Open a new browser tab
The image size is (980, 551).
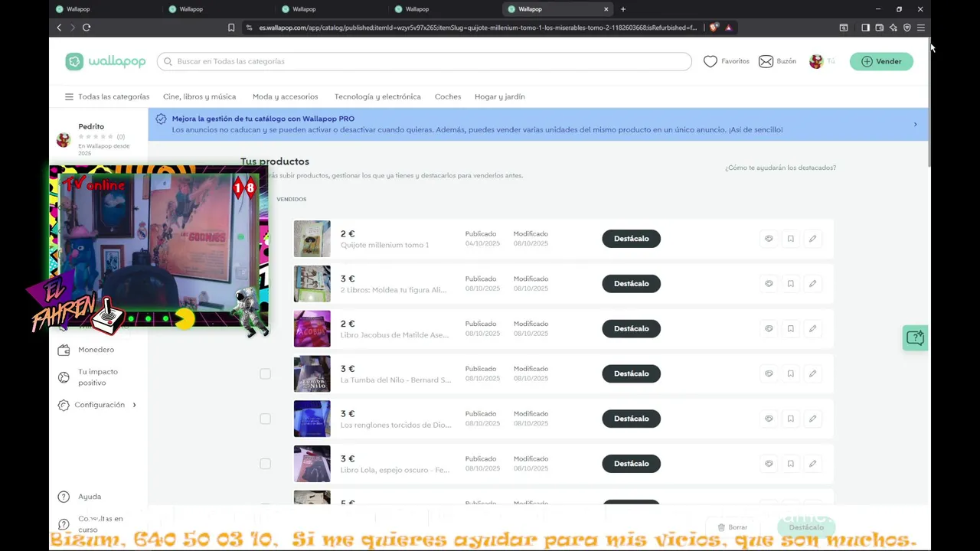tap(622, 9)
